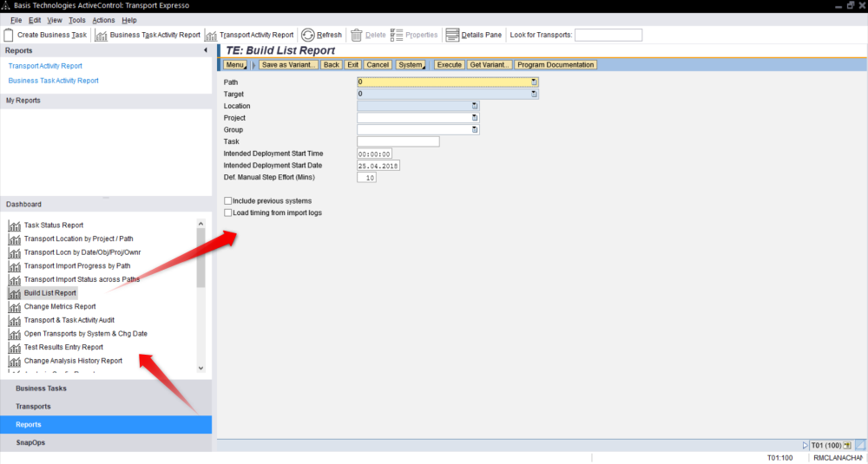Open the File menu
This screenshot has width=868, height=464.
(x=16, y=20)
